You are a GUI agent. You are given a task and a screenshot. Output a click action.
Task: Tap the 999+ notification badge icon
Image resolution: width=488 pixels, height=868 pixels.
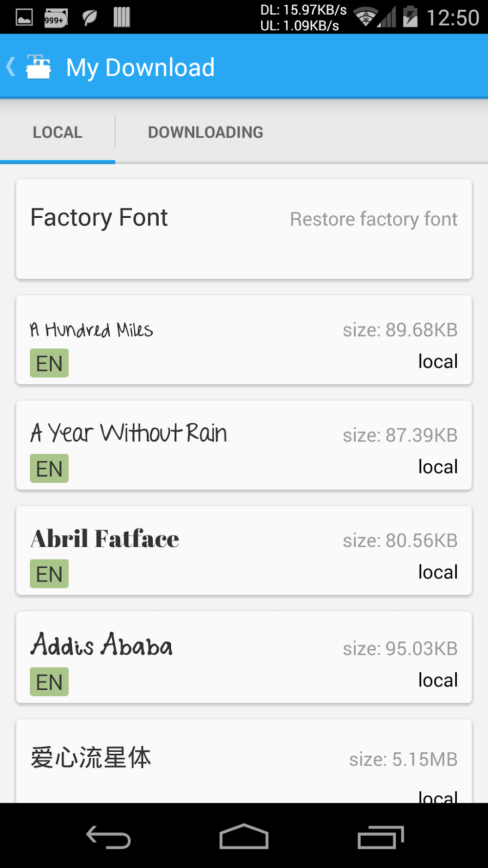pos(55,19)
